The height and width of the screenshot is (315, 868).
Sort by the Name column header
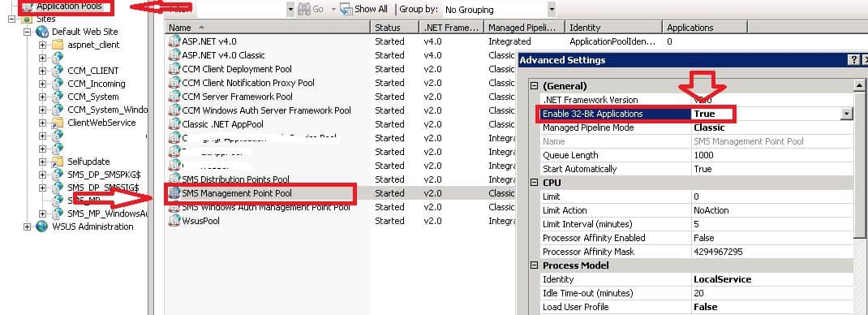pos(268,27)
